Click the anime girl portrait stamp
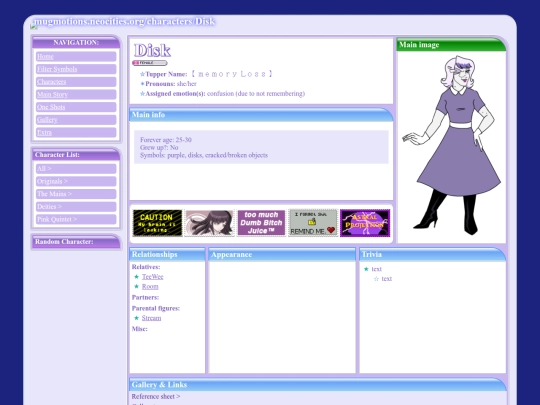This screenshot has width=540, height=405. pos(209,223)
